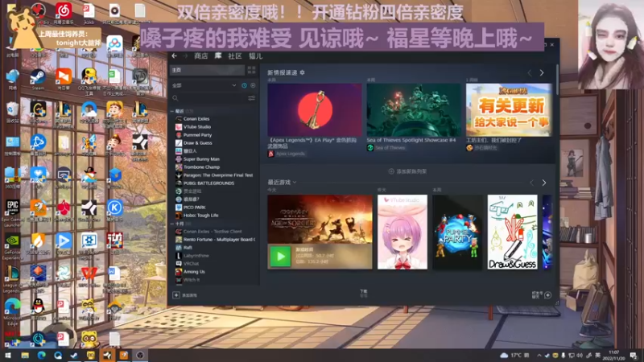This screenshot has width=644, height=362.
Task: Show next news items with right arrow
Action: [542, 73]
